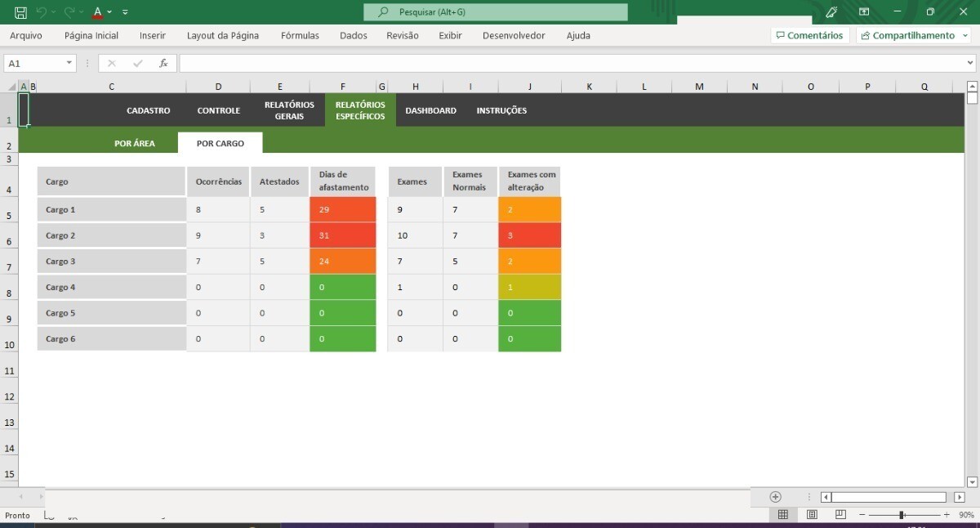Add a new sheet with plus icon
Viewport: 980px width, 528px height.
(x=775, y=497)
